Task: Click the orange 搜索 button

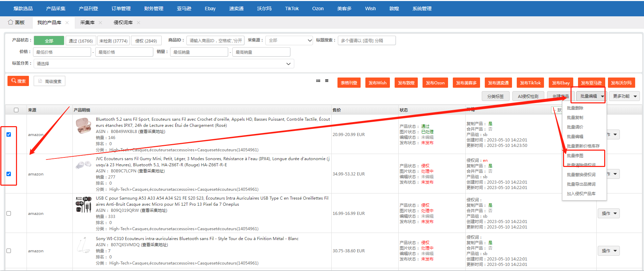Action: coord(18,81)
